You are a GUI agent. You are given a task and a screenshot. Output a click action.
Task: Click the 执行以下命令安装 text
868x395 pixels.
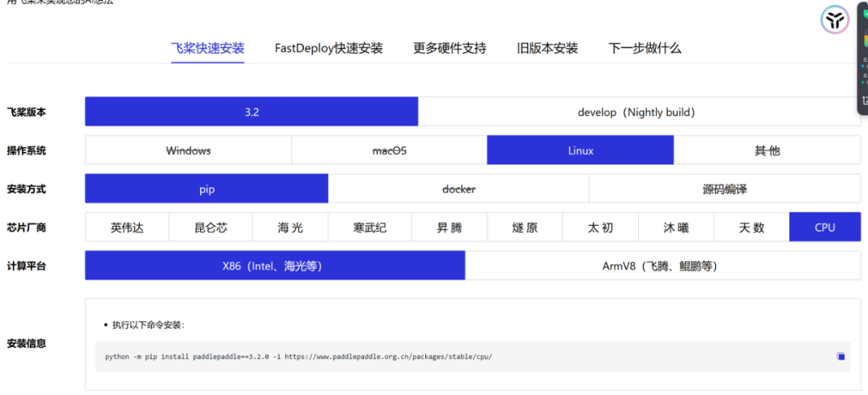pyautogui.click(x=148, y=325)
